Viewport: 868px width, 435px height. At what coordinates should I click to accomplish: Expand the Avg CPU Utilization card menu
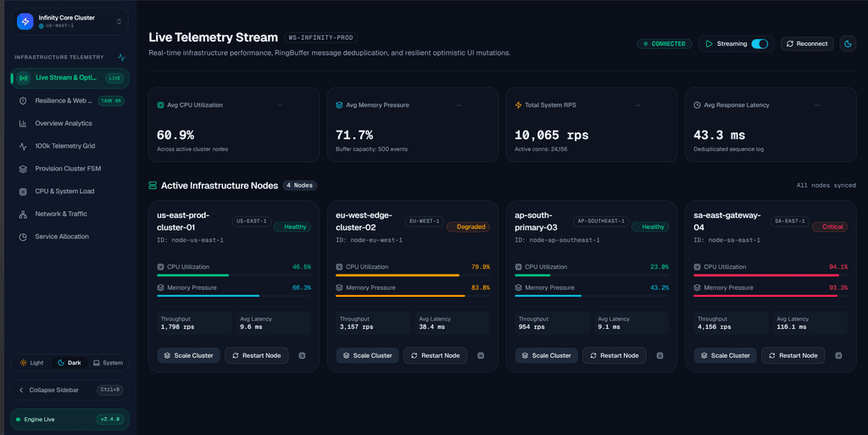click(x=280, y=105)
